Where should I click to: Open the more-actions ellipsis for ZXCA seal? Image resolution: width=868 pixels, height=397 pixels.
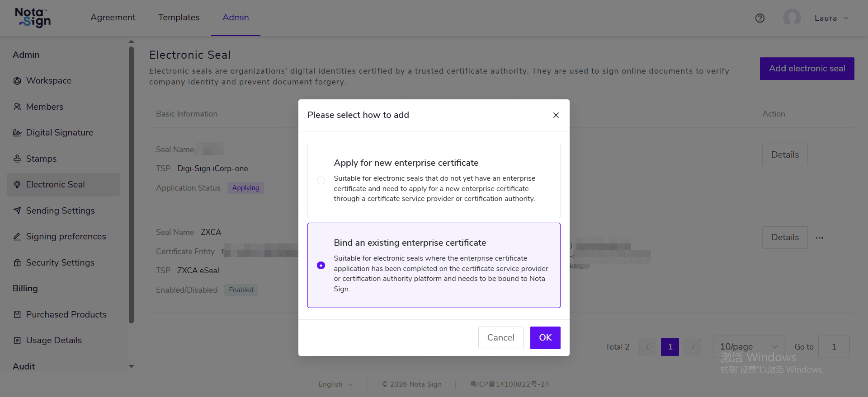click(x=820, y=238)
